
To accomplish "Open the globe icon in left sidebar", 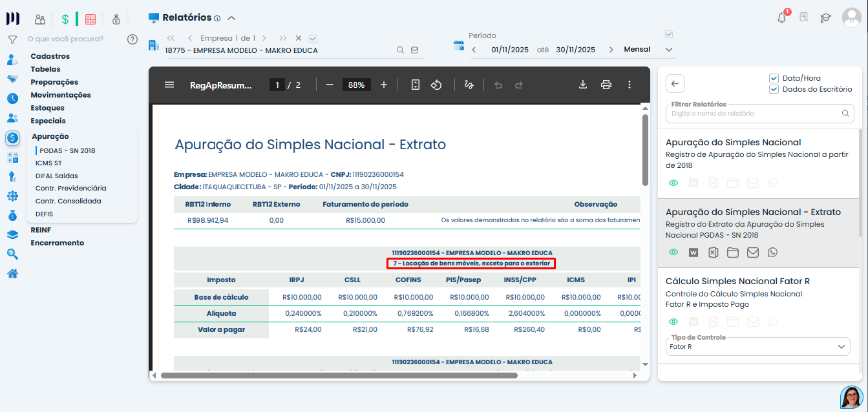I will [12, 196].
